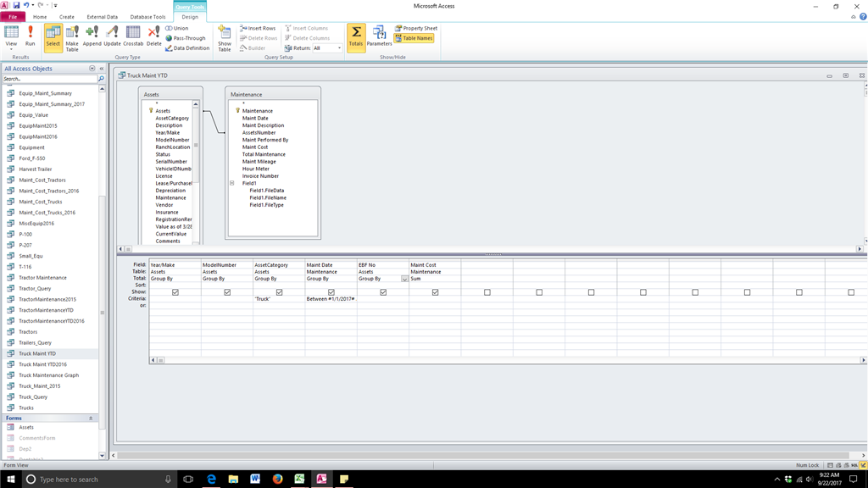Choose the Select query type
This screenshot has height=488, width=868.
click(x=53, y=37)
